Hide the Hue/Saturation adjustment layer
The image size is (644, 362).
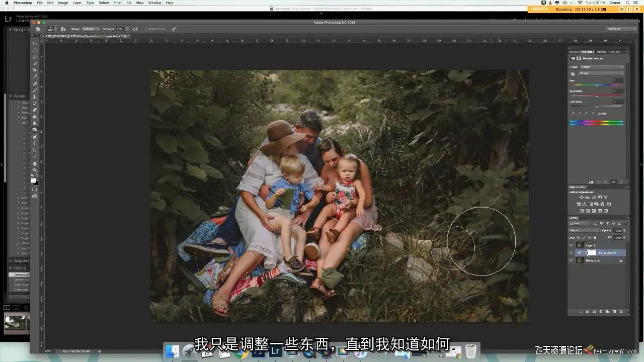click(x=572, y=253)
